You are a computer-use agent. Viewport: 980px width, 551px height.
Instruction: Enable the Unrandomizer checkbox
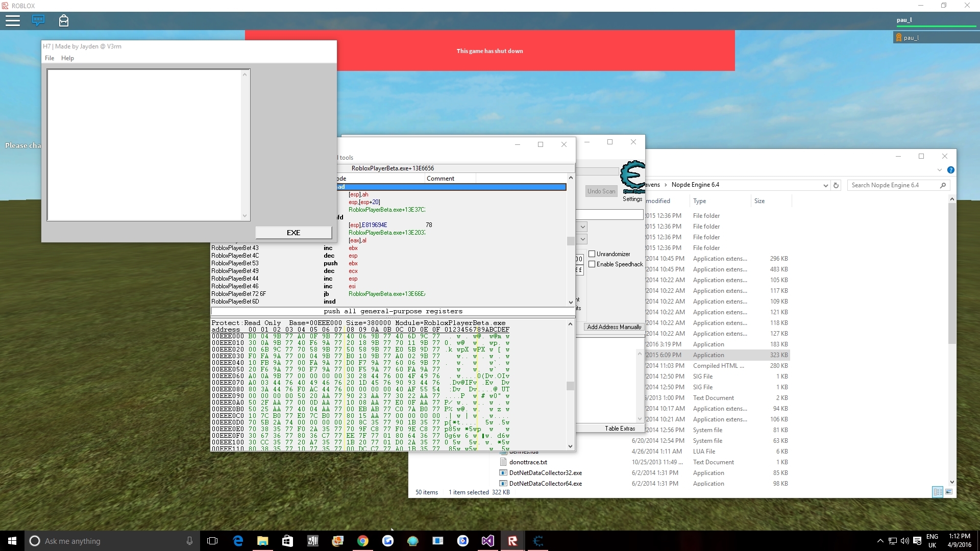(592, 254)
